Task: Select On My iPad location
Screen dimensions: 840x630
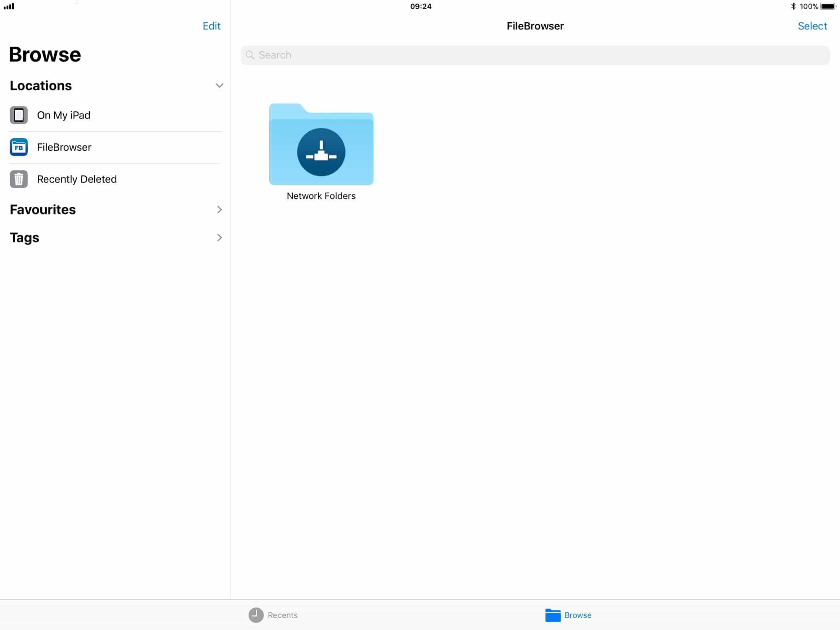Action: tap(63, 115)
